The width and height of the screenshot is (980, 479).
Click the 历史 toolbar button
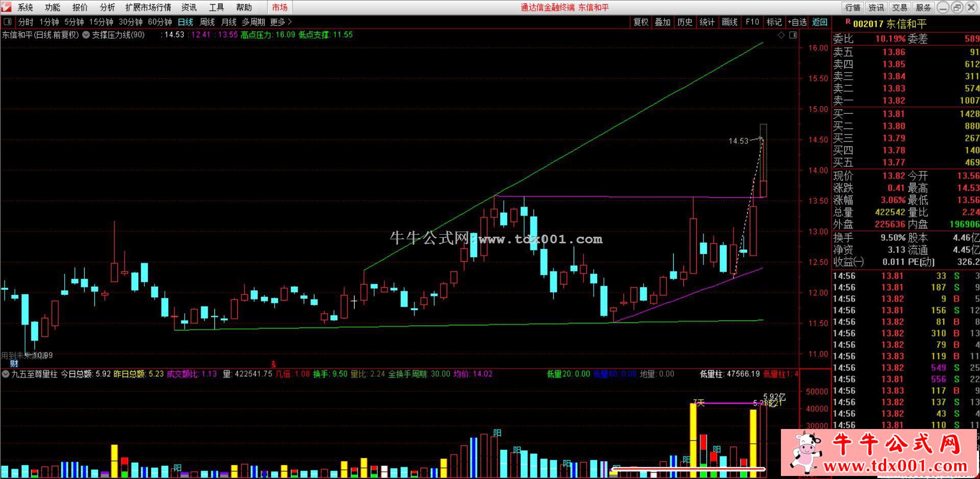click(685, 22)
